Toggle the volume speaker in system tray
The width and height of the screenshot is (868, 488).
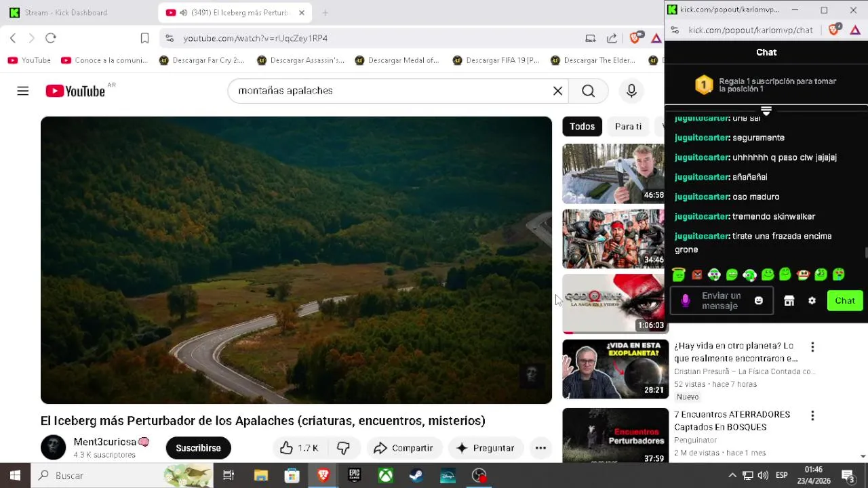[763, 476]
